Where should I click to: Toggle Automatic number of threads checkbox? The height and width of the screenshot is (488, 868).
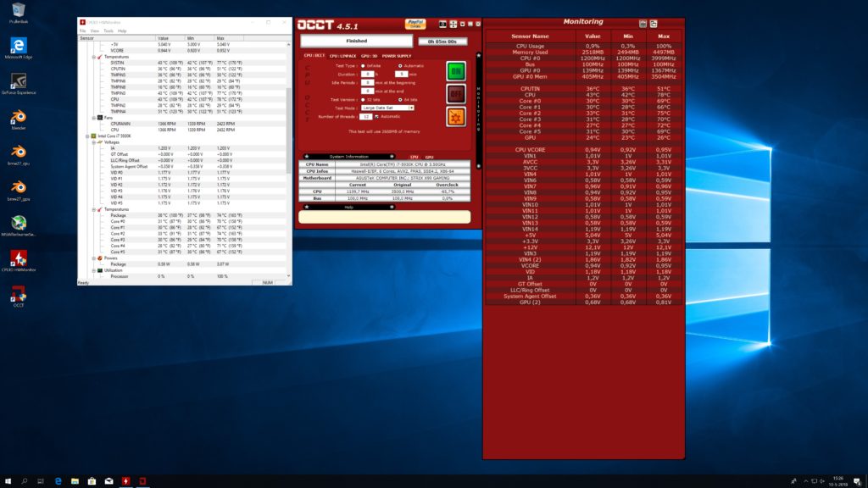(x=376, y=117)
